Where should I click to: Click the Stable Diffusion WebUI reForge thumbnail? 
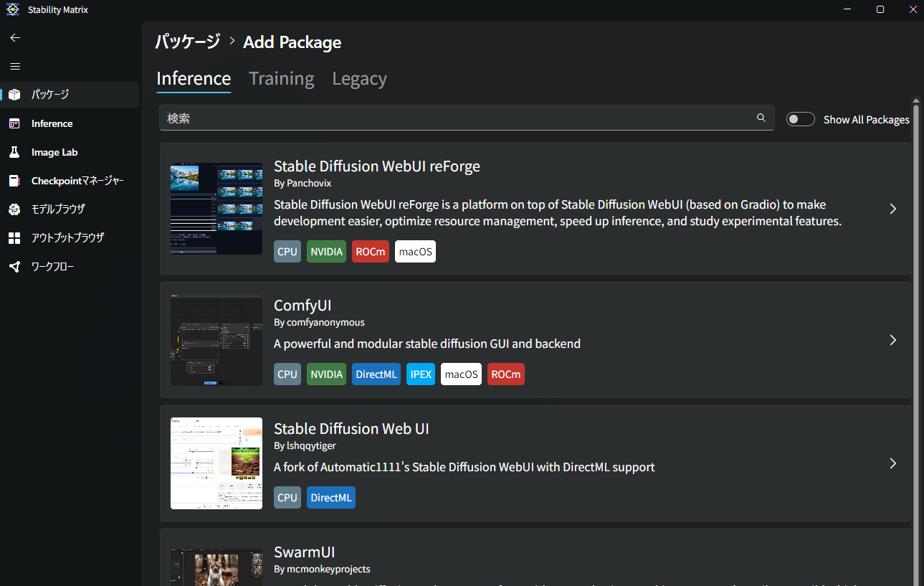pyautogui.click(x=216, y=209)
